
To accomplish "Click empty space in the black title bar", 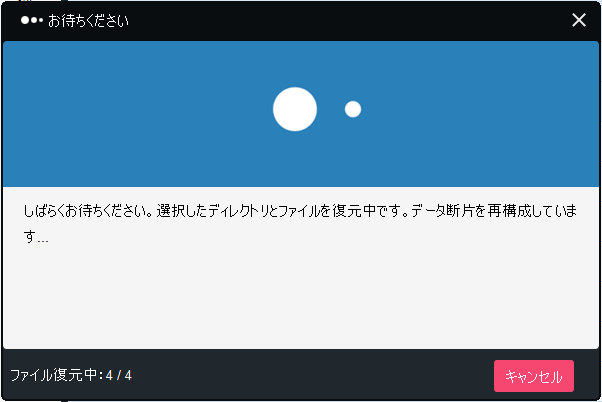I will (x=346, y=20).
